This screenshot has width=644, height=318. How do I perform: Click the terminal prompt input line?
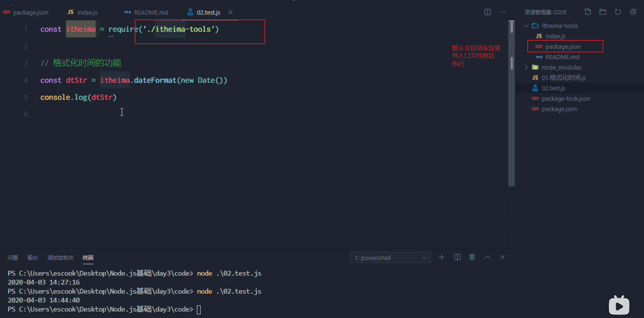point(104,309)
